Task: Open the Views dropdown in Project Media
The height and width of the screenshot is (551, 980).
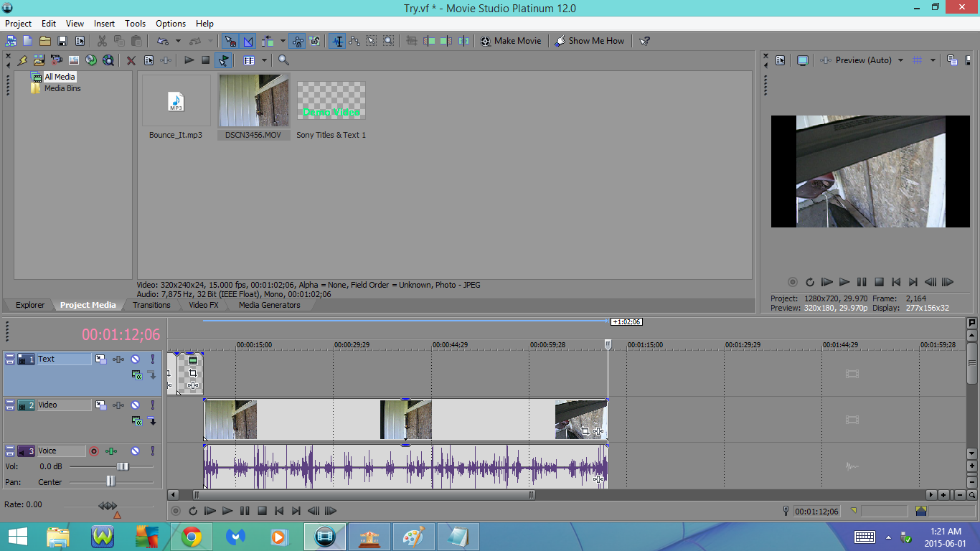Action: coord(264,60)
